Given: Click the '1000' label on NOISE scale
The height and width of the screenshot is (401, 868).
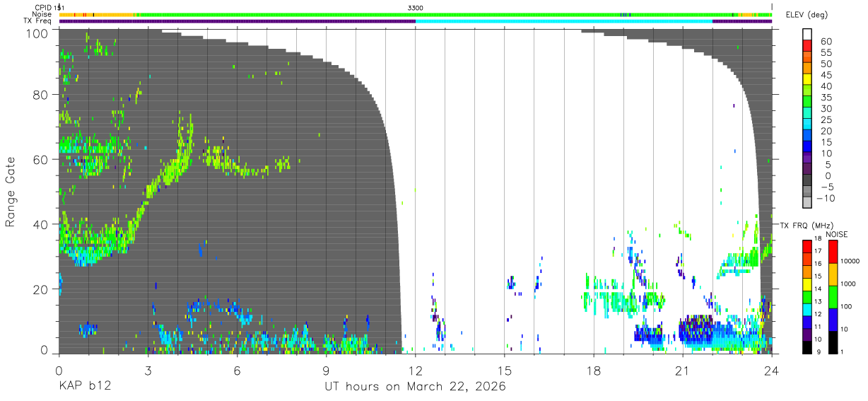Looking at the screenshot, I should (x=848, y=284).
